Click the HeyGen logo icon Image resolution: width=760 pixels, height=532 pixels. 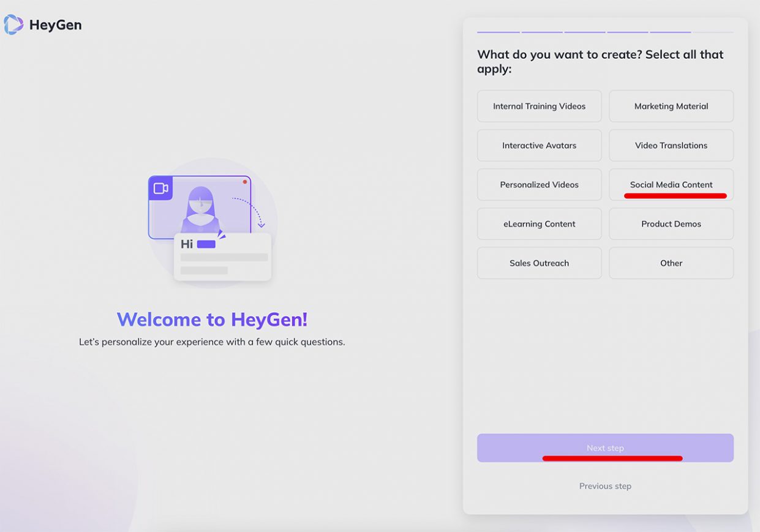coord(13,25)
